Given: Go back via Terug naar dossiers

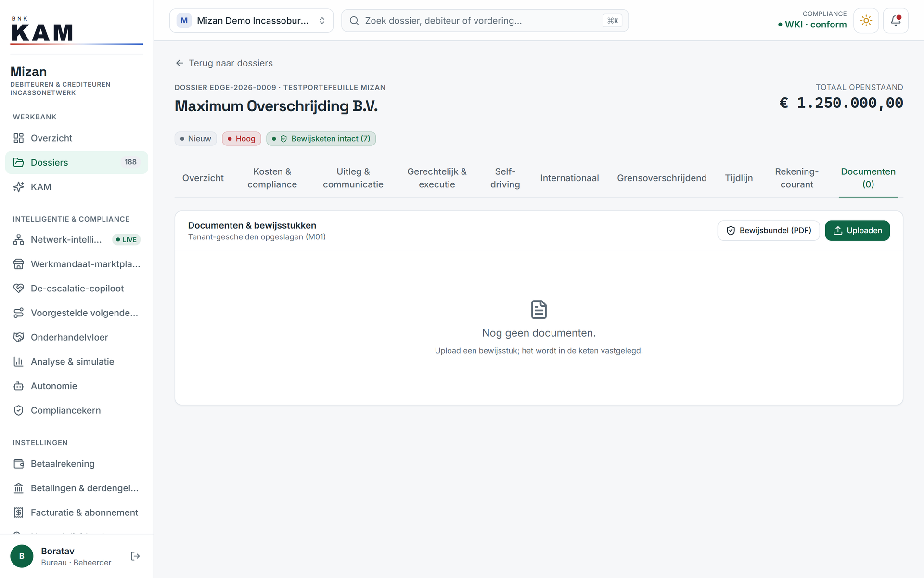Looking at the screenshot, I should click(224, 63).
